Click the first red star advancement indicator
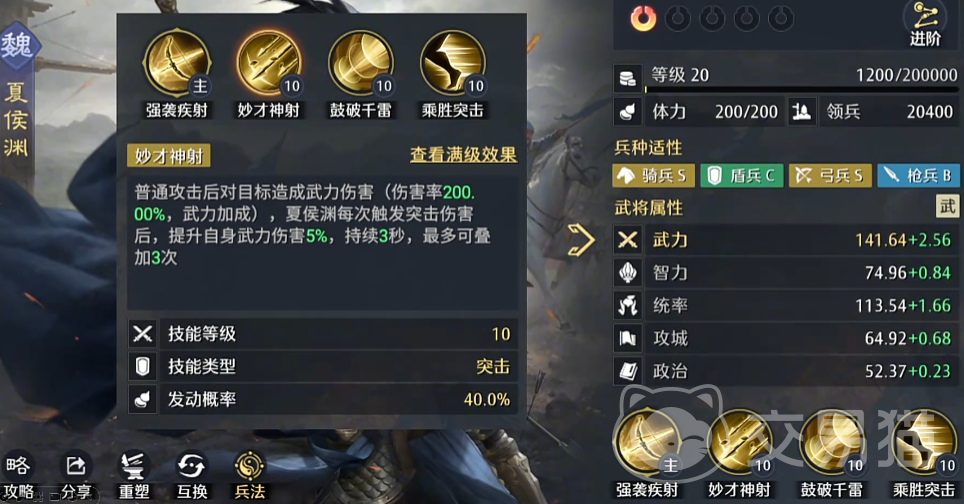 point(643,18)
